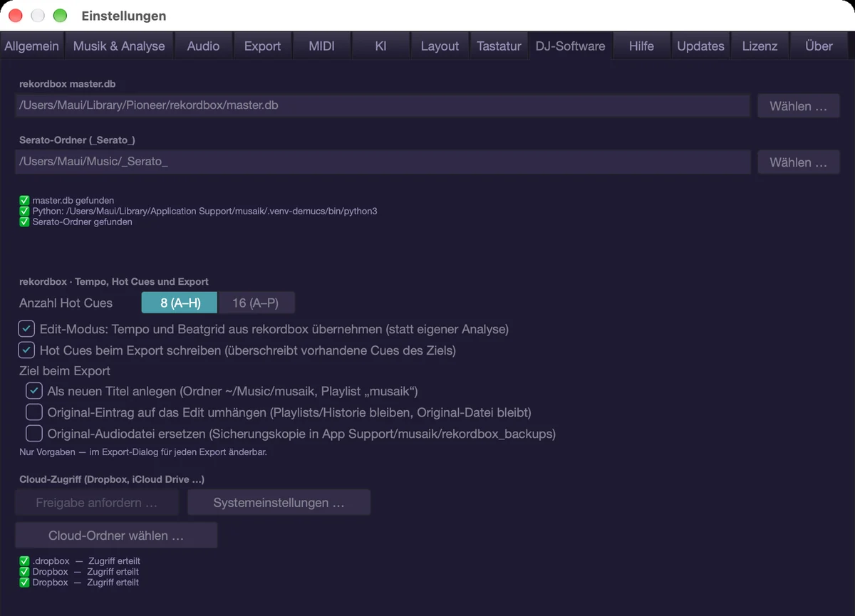Open the Lizenz tab
The width and height of the screenshot is (855, 616).
760,46
